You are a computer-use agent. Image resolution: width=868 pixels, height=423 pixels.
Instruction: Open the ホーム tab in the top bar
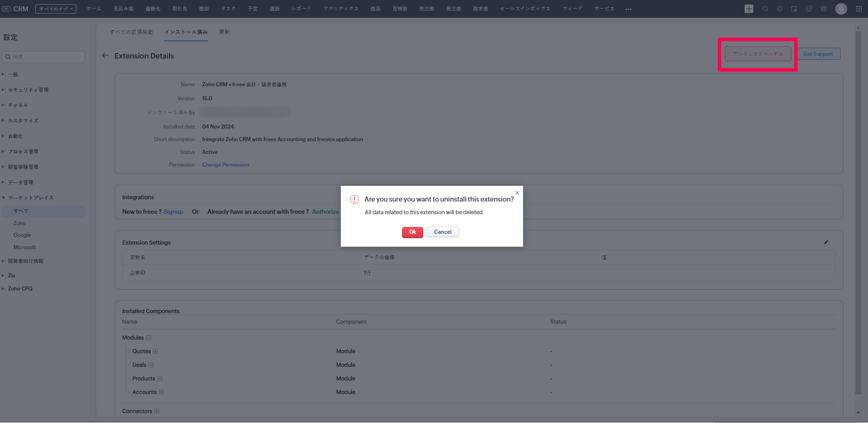tap(94, 9)
